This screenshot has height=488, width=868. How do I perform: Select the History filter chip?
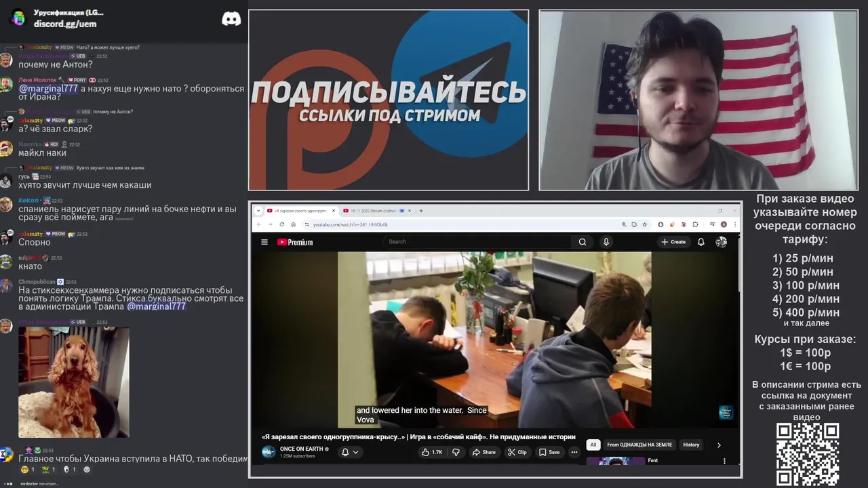click(691, 445)
